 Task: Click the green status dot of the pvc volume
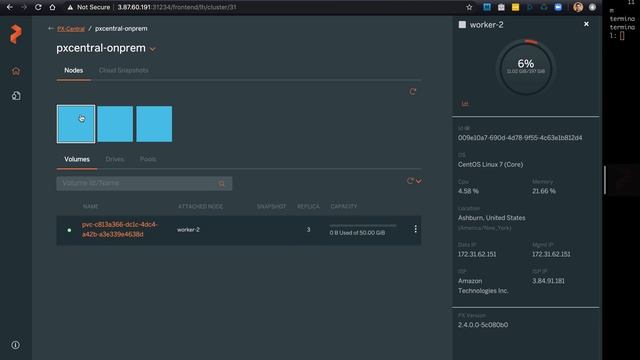point(69,230)
